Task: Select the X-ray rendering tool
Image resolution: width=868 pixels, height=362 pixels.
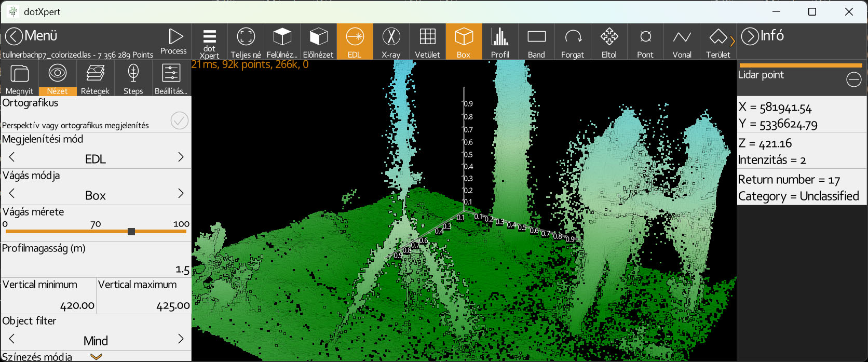Action: [391, 42]
